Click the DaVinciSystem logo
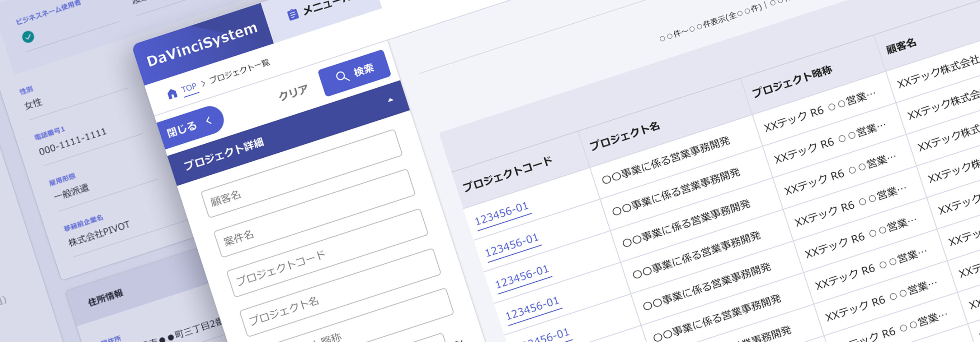Viewport: 980px width, 342px height. pos(202,45)
